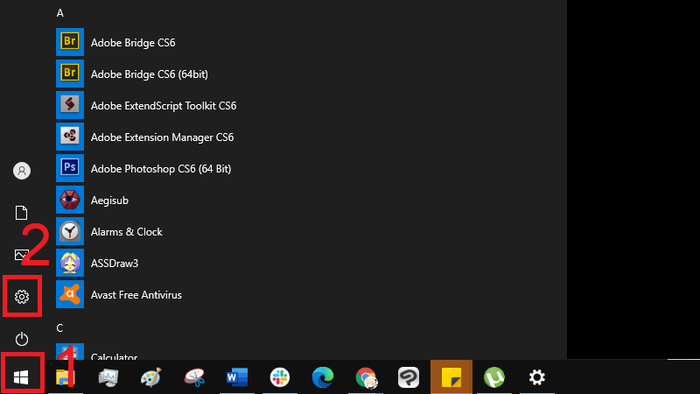Open the Pictures icon in Start sidebar
700x394 pixels.
[21, 255]
